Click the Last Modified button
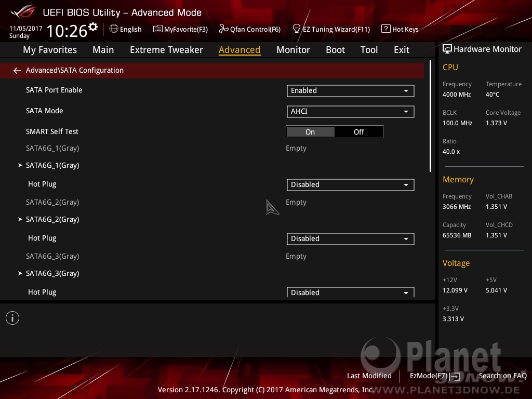The image size is (532, 399). [369, 376]
